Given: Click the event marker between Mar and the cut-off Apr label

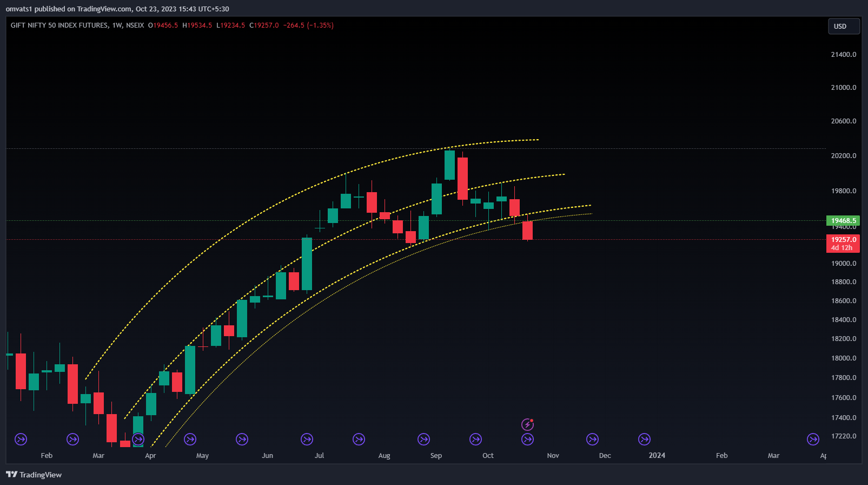Looking at the screenshot, I should point(813,439).
